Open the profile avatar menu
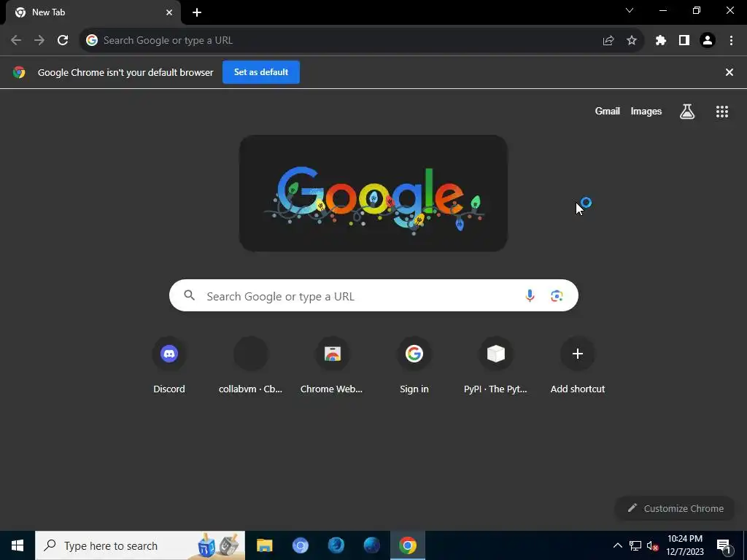The width and height of the screenshot is (747, 560). (x=708, y=41)
